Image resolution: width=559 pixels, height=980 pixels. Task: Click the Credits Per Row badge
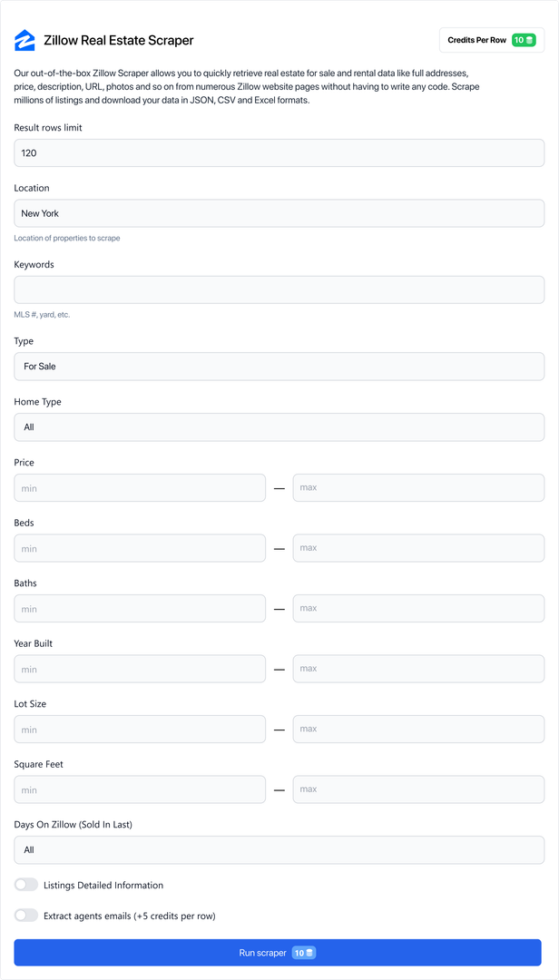point(491,40)
